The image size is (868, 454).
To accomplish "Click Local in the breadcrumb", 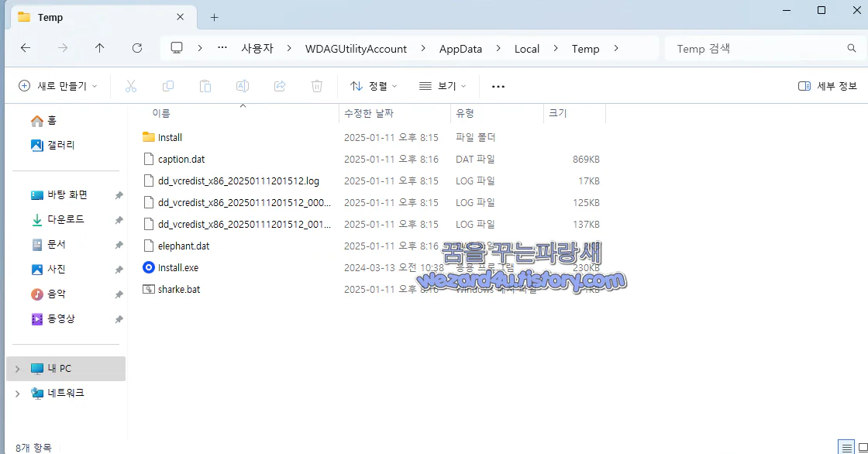I will [526, 49].
